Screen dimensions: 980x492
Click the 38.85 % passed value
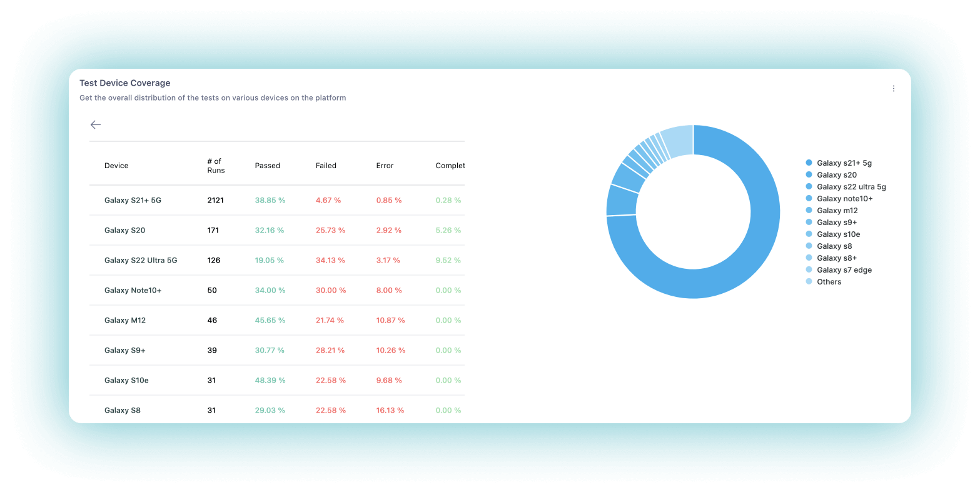270,201
